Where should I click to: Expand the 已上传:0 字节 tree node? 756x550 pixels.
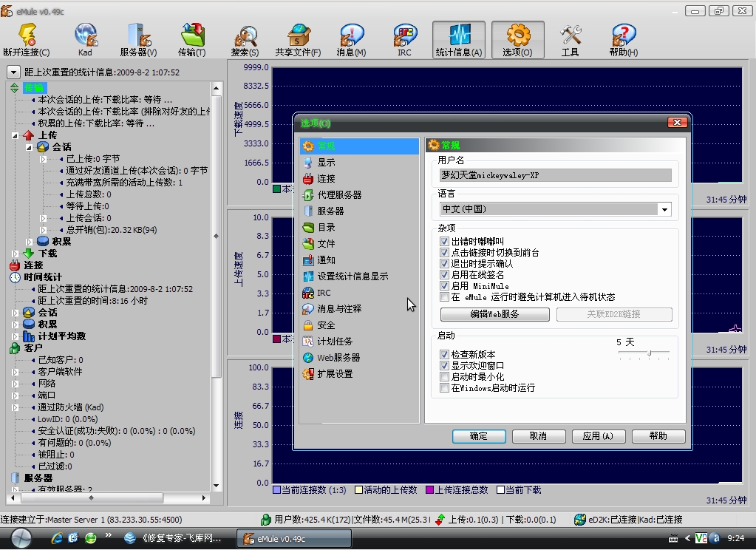click(x=44, y=159)
